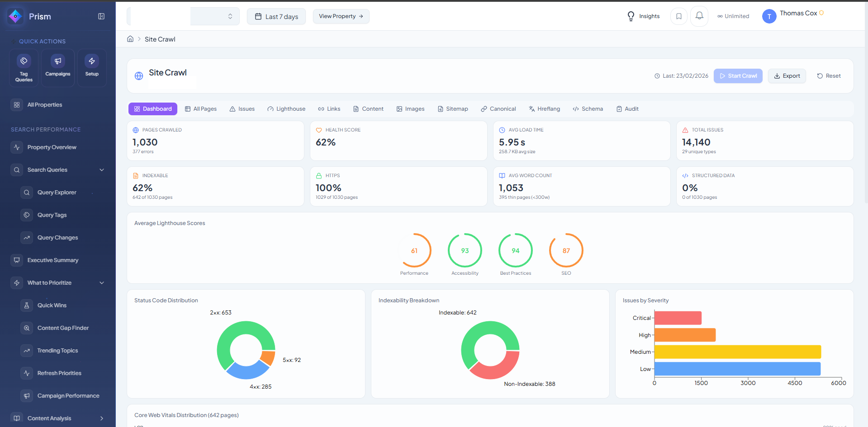
Task: Click the Query Changes trend icon
Action: 27,238
